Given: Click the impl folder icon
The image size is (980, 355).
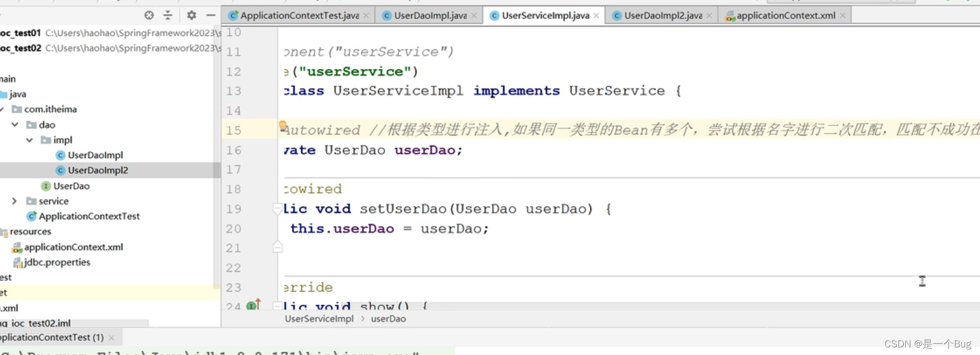Looking at the screenshot, I should tap(46, 140).
